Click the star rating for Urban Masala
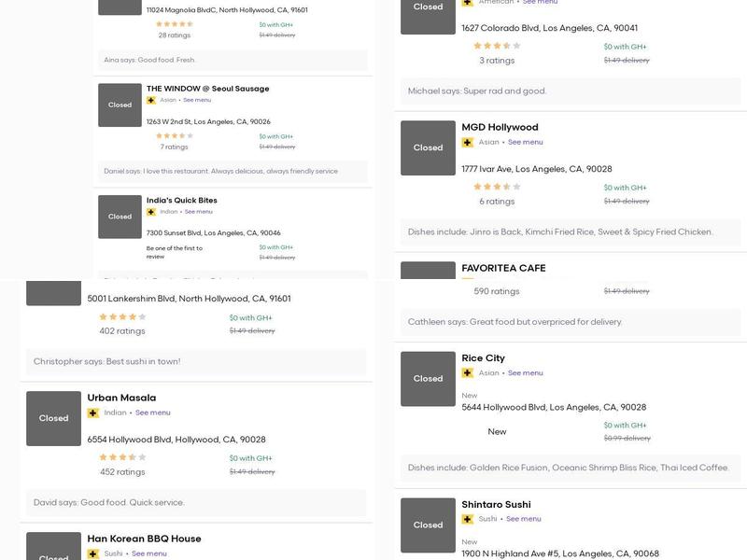 click(x=122, y=457)
